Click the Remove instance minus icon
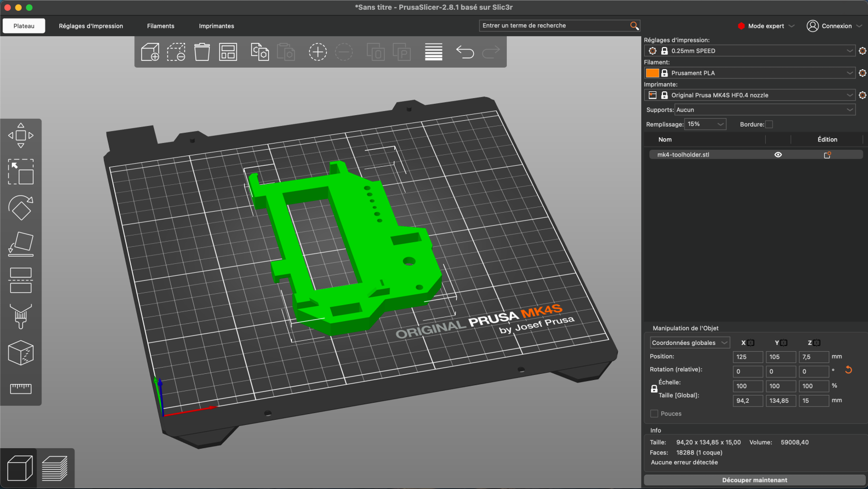This screenshot has height=489, width=868. tap(344, 52)
